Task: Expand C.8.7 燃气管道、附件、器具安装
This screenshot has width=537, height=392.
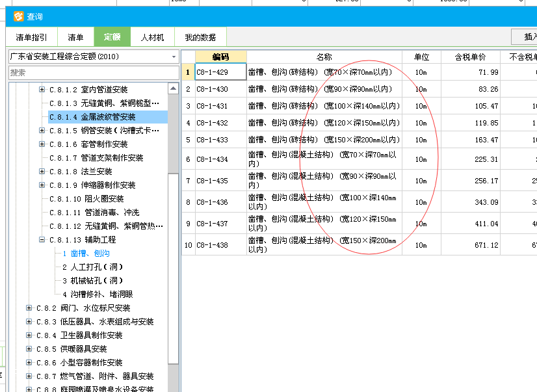Action: click(x=29, y=376)
